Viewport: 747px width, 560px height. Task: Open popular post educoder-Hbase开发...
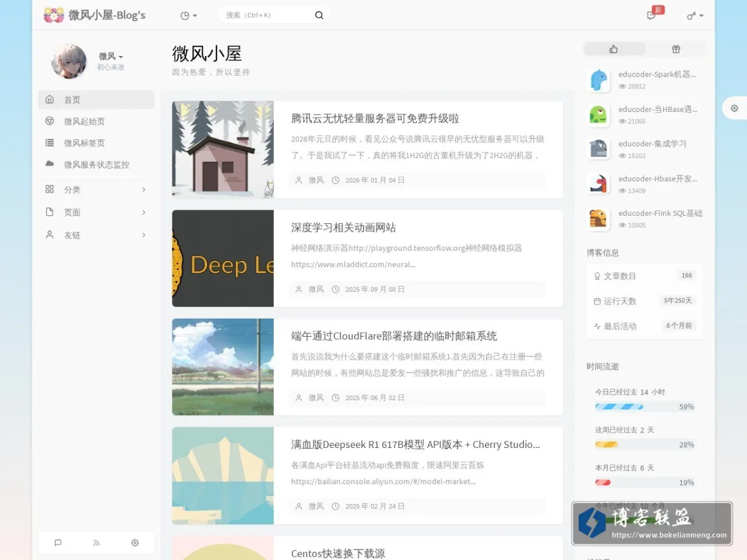coord(658,179)
